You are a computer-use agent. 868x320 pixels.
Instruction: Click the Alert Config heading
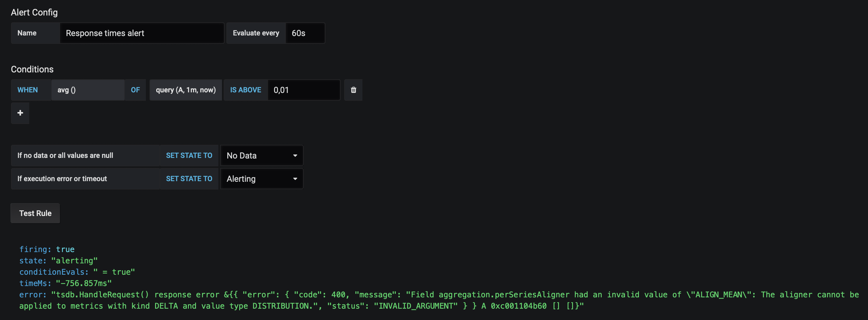coord(34,12)
